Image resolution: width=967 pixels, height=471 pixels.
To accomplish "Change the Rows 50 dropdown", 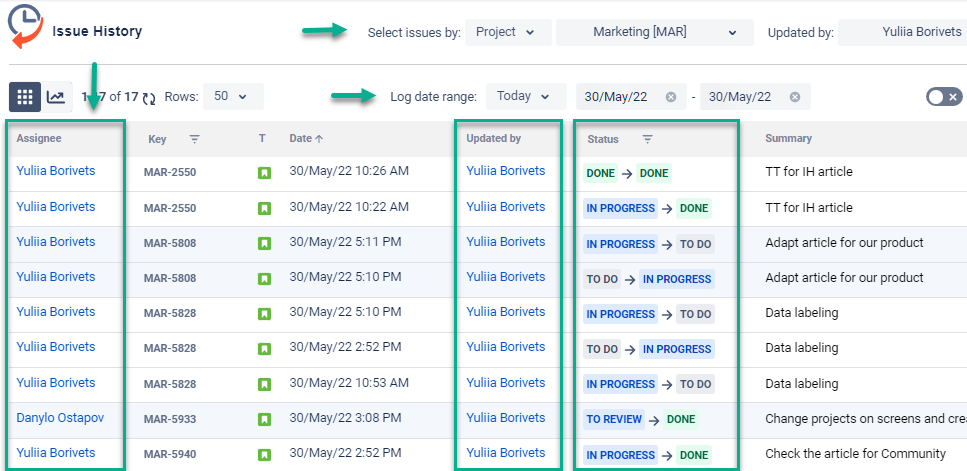I will click(x=233, y=97).
